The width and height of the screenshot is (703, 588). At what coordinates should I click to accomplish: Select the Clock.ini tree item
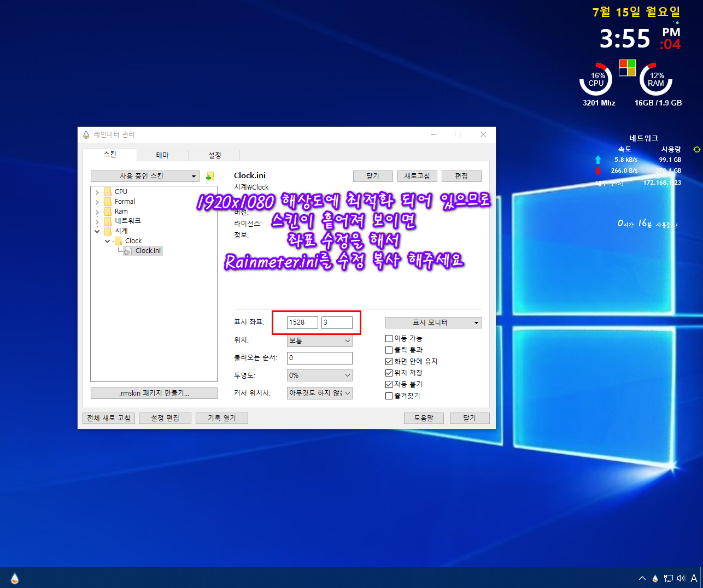(148, 251)
